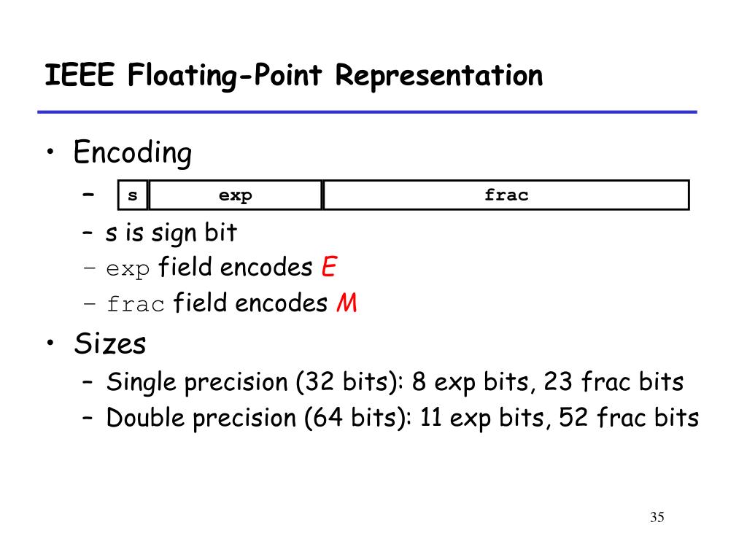Click the 'Sizes' bullet heading
This screenshot has width=747, height=560.
pyautogui.click(x=109, y=343)
